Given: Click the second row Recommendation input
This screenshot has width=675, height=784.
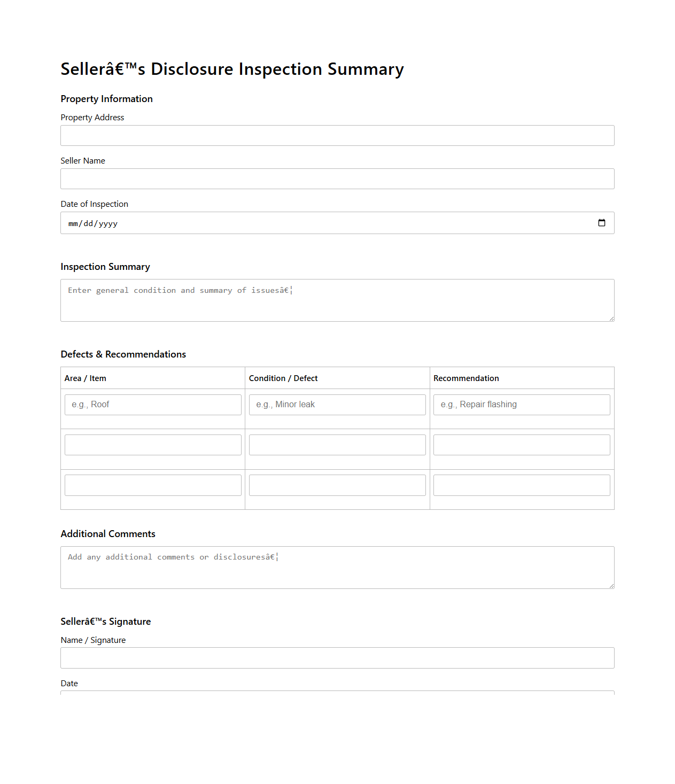Looking at the screenshot, I should coord(521,444).
